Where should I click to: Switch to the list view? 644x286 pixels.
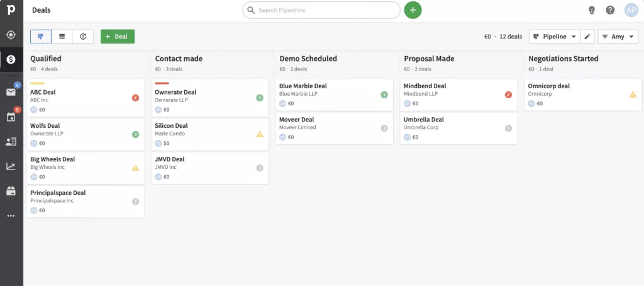pyautogui.click(x=62, y=37)
